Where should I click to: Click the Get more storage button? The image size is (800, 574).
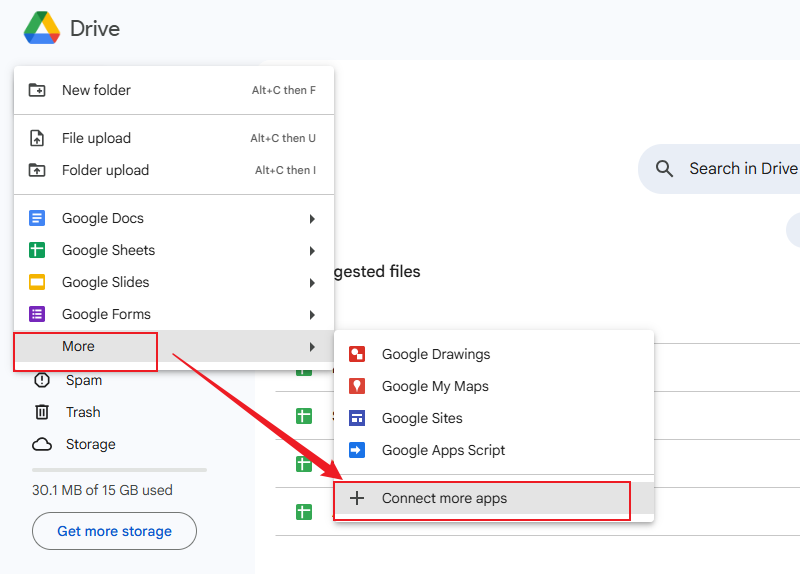[114, 531]
